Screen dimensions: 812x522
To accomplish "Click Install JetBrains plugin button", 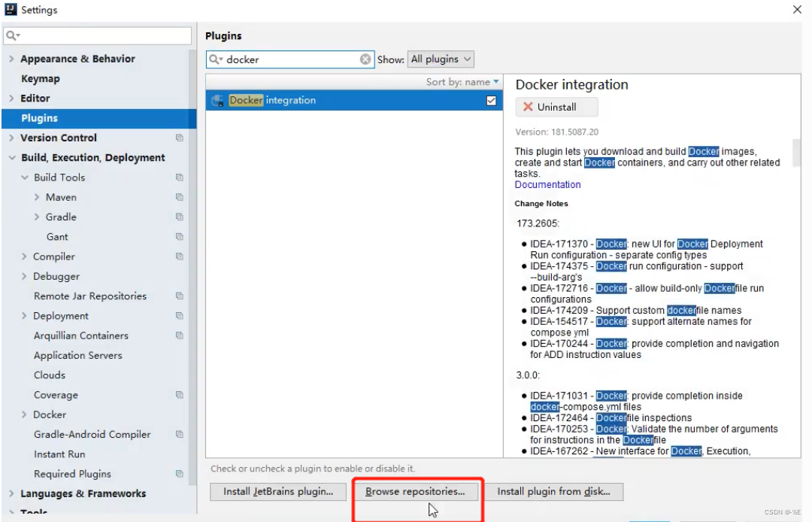I will click(x=278, y=491).
